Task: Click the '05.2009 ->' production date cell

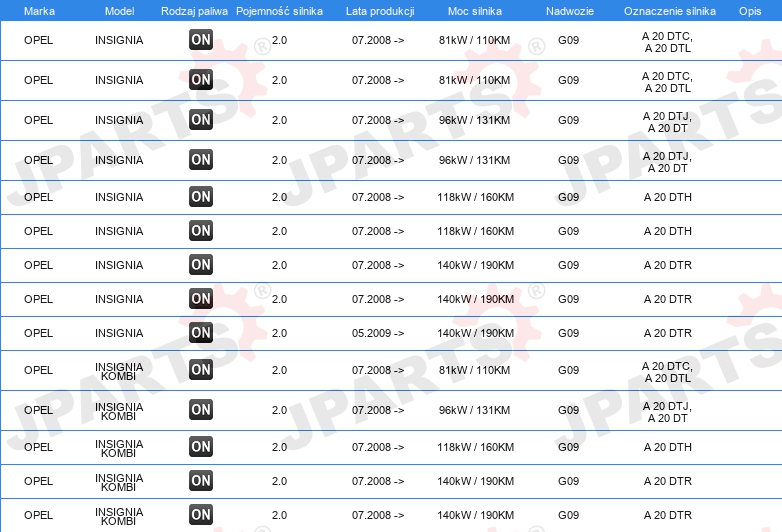Action: pyautogui.click(x=378, y=333)
